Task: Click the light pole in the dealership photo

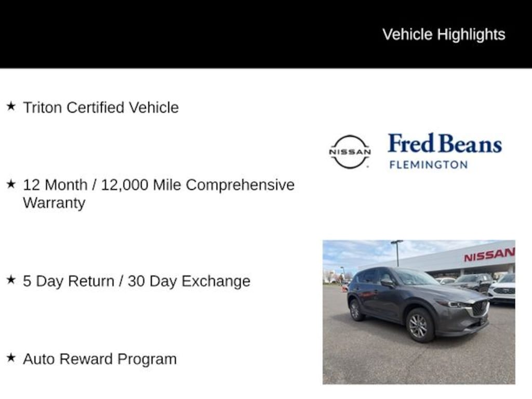Action: coord(397,253)
